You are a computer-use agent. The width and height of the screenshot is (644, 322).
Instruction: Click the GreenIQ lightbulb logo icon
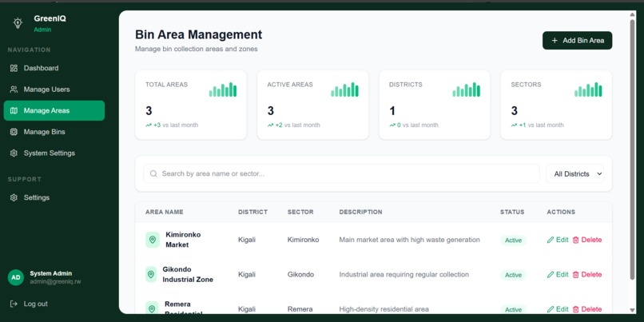[18, 23]
